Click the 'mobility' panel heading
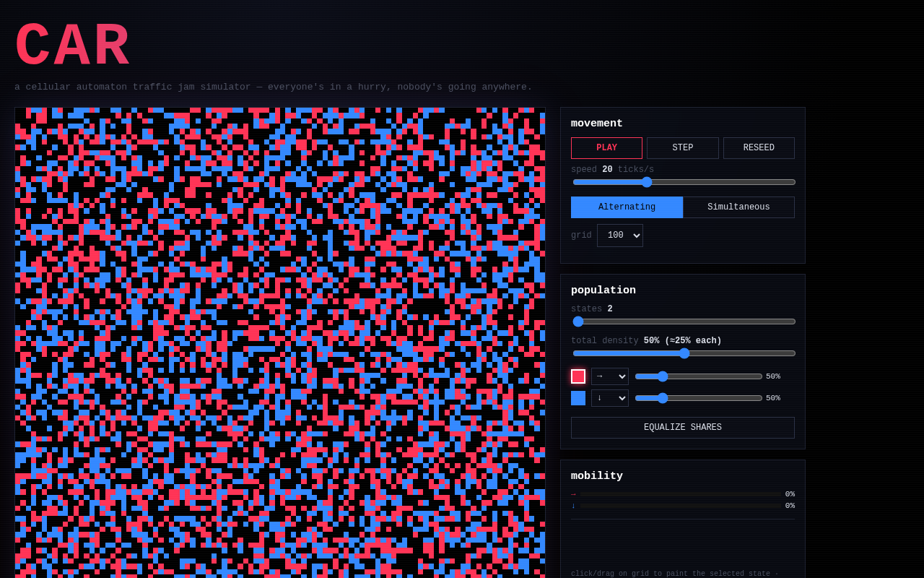 597,476
